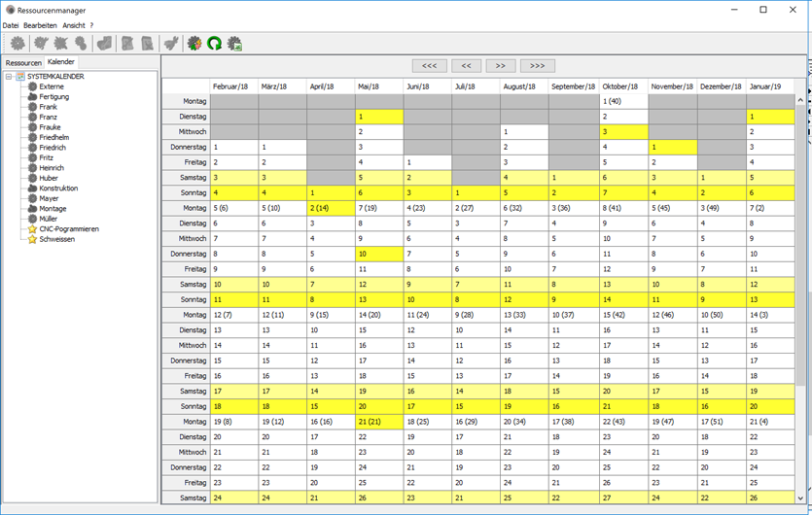Select Schweissen skill in the tree
This screenshot has height=515, width=812.
[57, 239]
